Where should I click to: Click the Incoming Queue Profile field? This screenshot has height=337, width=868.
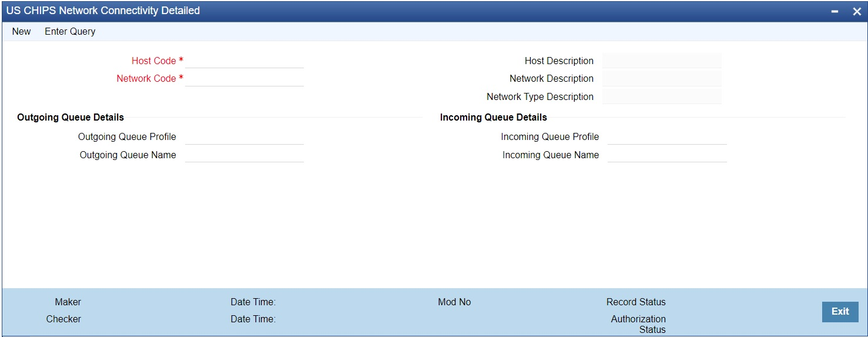tap(667, 136)
